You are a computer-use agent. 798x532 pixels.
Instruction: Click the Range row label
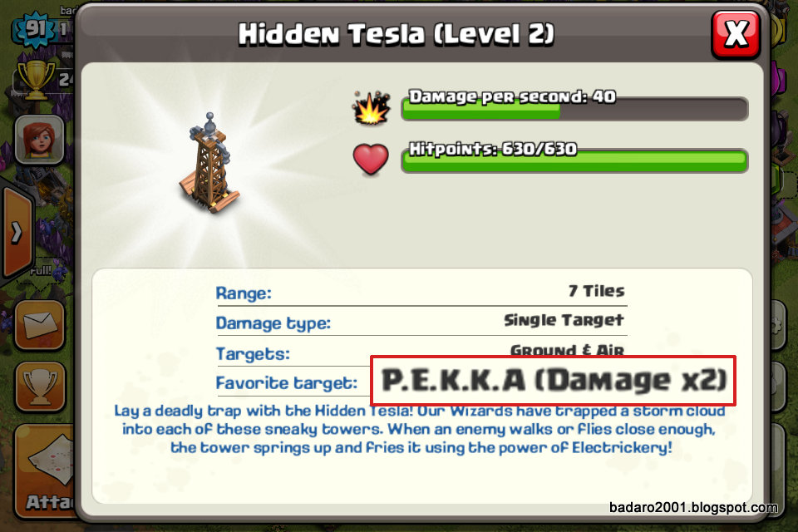(x=244, y=293)
